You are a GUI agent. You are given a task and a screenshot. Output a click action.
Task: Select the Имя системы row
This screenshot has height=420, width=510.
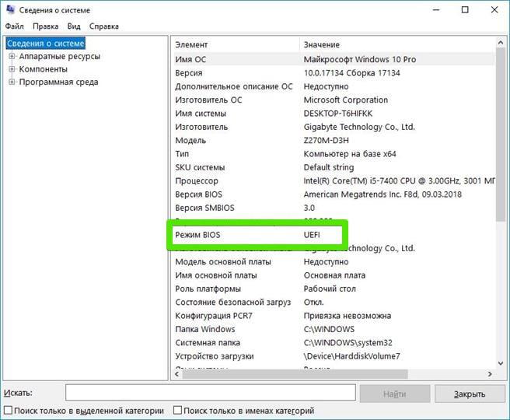[x=334, y=114]
